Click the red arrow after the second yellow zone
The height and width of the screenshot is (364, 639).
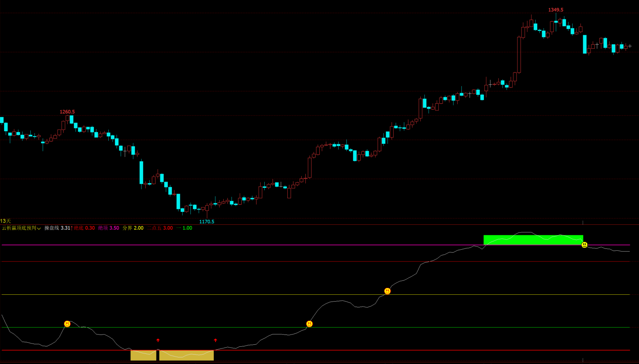(215, 340)
